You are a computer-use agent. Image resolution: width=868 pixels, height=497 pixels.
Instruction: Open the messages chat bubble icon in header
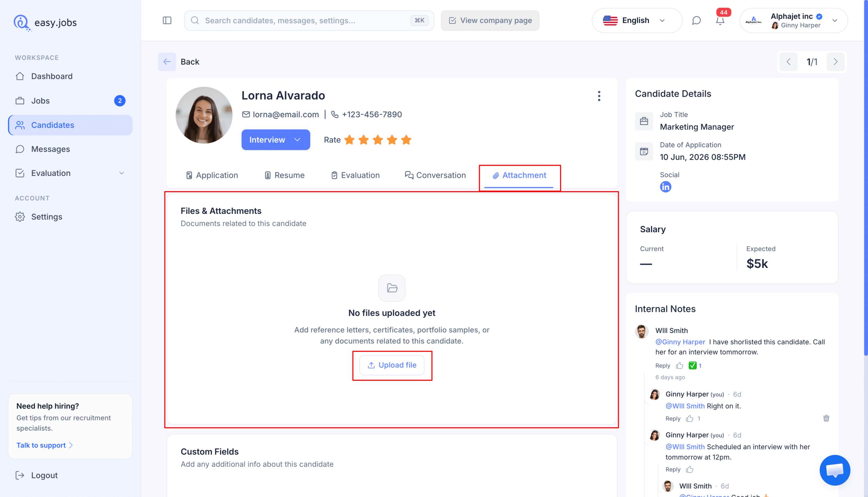tap(696, 20)
